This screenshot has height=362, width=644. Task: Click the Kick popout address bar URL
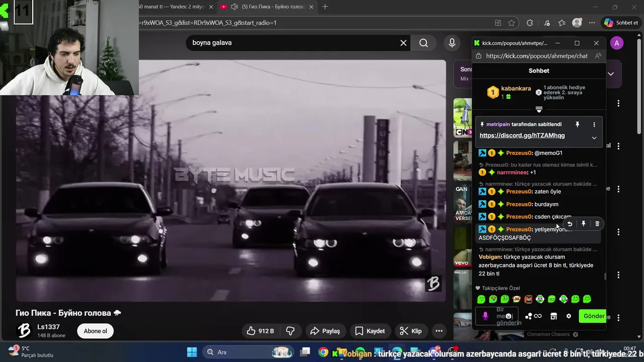[537, 56]
